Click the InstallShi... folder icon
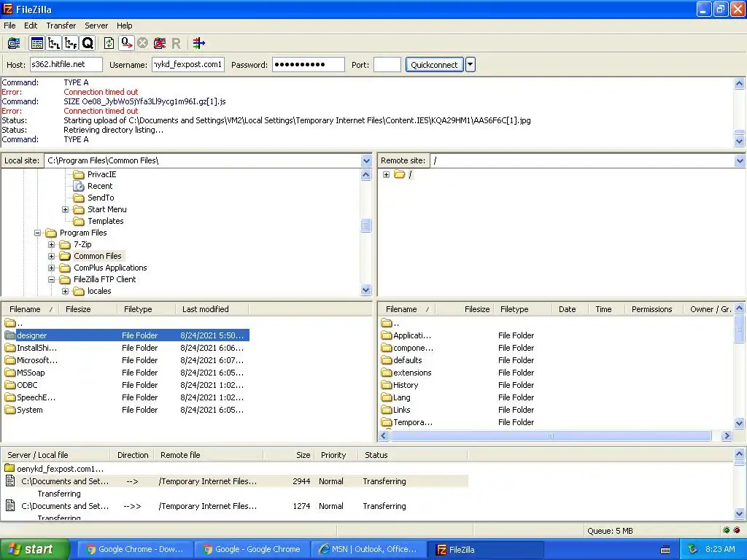The image size is (747, 560). 10,348
